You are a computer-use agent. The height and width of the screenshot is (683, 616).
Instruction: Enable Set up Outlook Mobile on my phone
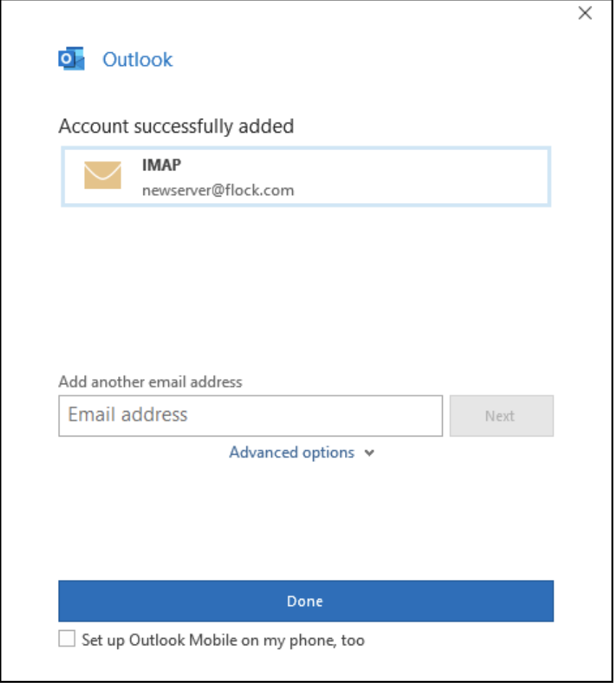click(x=67, y=639)
